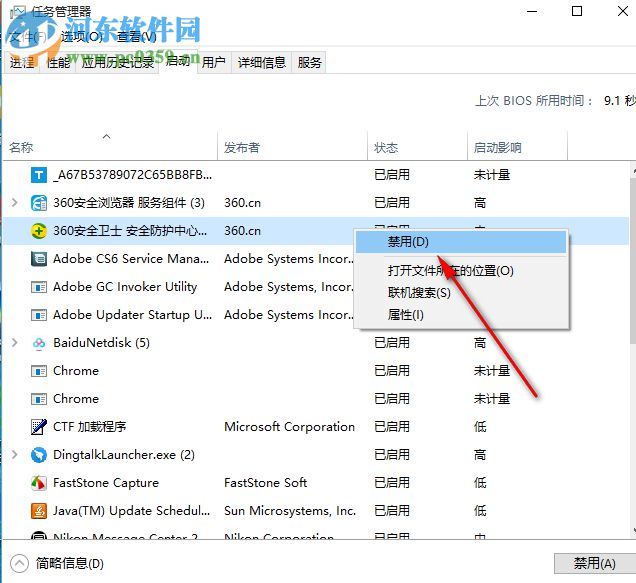Maximize the 任务管理器 window
The image size is (636, 583).
(x=577, y=11)
